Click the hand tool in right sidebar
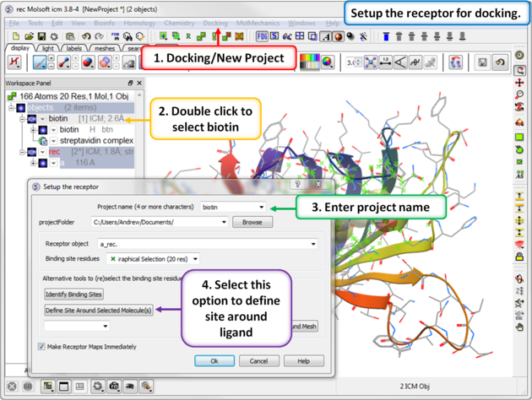This screenshot has width=532, height=400. (x=519, y=327)
